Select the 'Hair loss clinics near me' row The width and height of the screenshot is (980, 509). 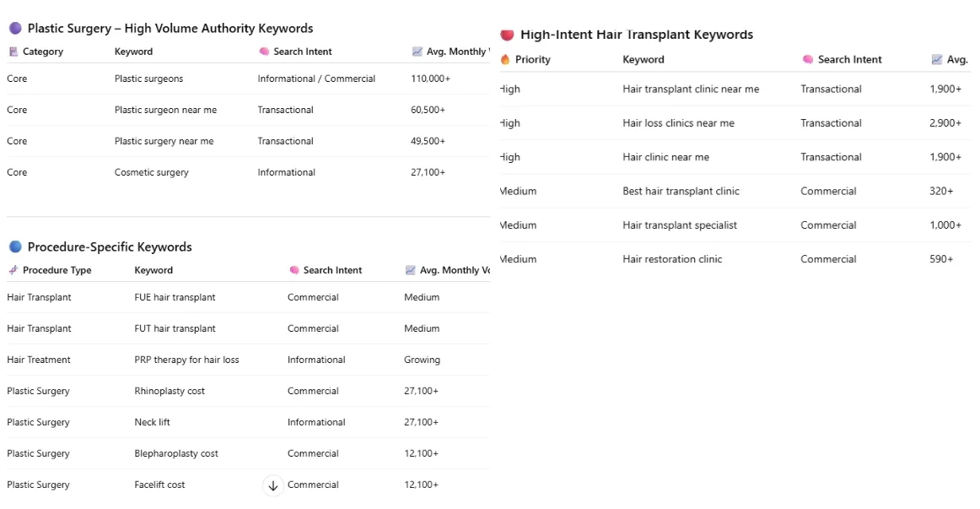pos(735,123)
